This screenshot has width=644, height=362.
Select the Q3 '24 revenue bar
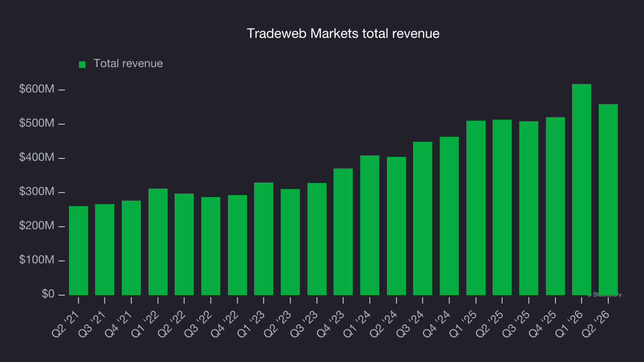423,218
